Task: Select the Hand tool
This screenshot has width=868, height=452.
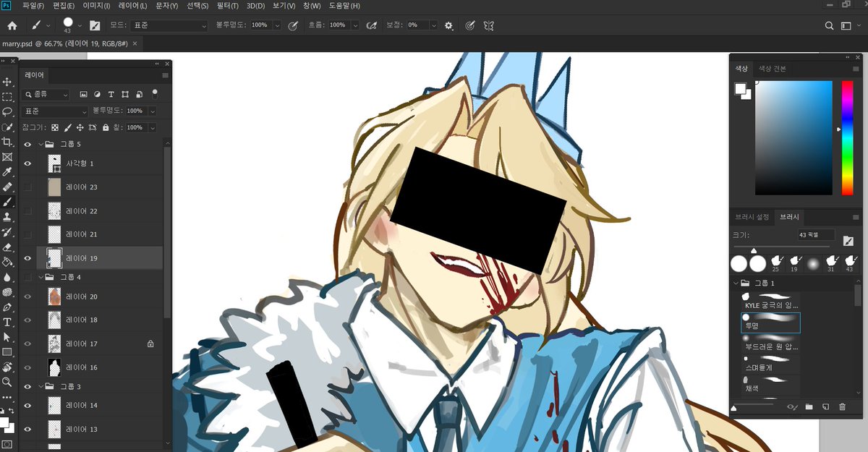Action: (x=7, y=367)
